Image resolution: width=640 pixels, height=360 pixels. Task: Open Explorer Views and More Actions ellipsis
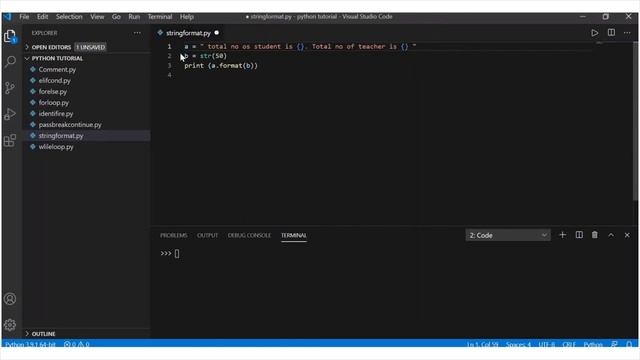(137, 33)
